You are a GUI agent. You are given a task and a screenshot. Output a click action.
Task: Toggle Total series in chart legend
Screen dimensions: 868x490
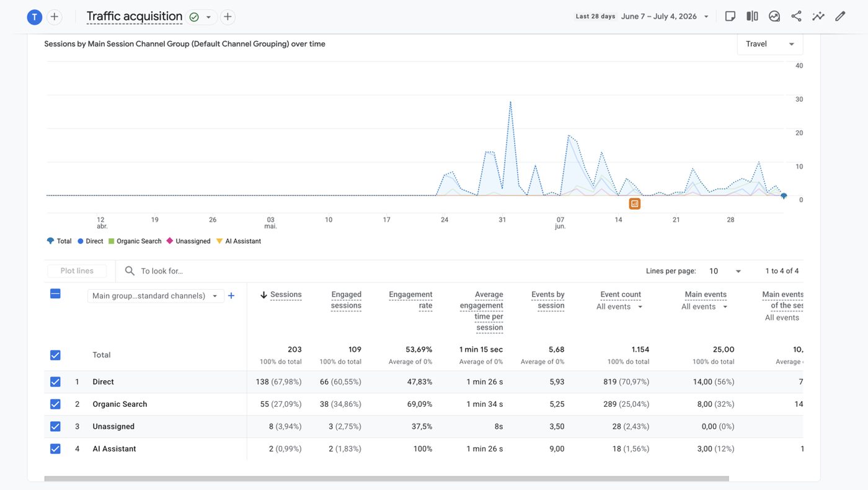coord(60,241)
